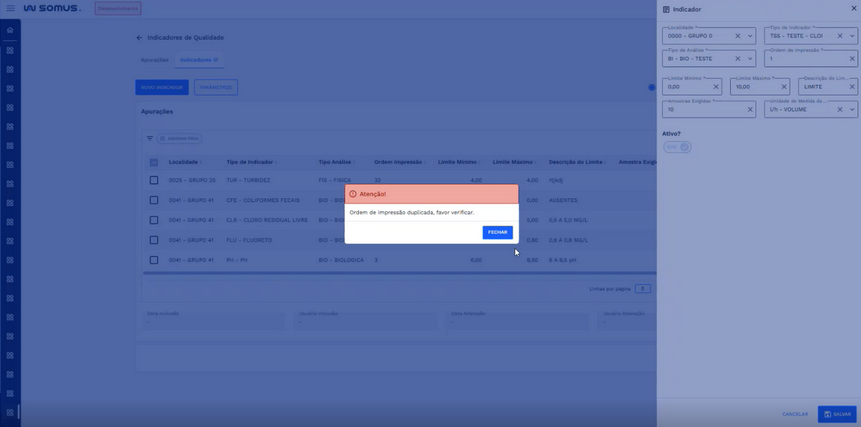Click the filter icon above the table
This screenshot has height=427, width=861.
point(150,138)
